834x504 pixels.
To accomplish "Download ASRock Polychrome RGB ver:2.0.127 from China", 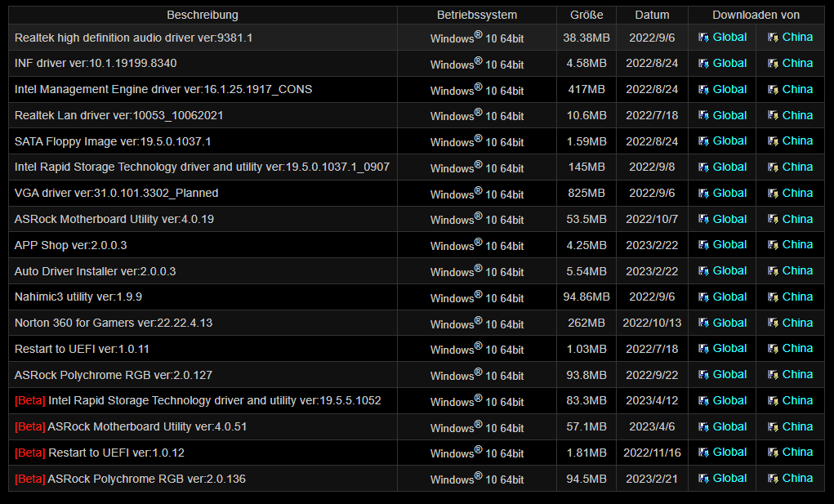I will click(x=797, y=374).
